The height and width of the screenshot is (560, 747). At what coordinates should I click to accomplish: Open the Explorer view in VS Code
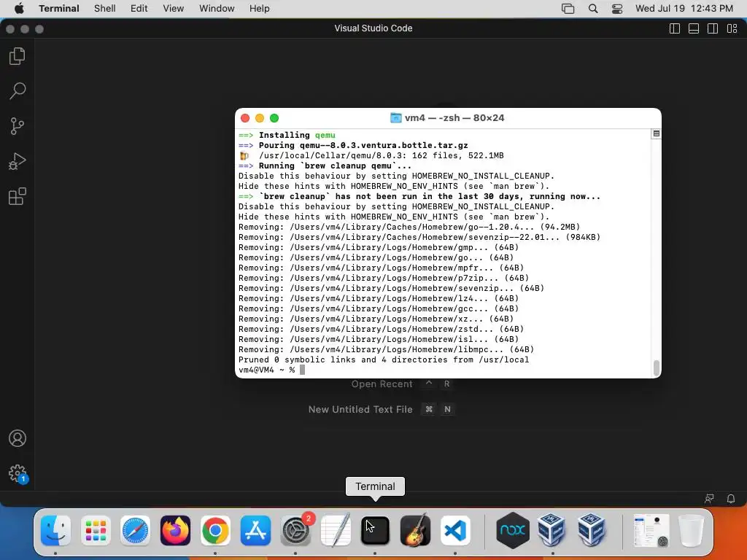click(x=18, y=56)
